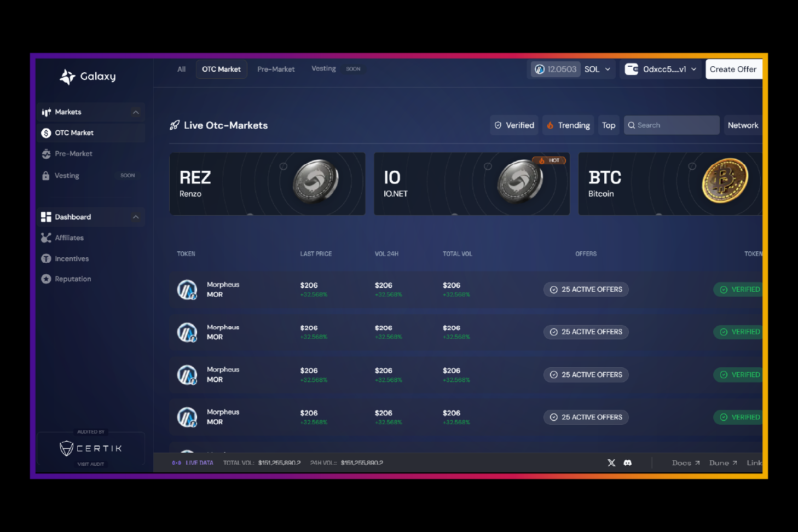Screen dimensions: 798x532
Task: Open the 0dxcc5...v1 wallet dropdown
Action: coord(661,70)
